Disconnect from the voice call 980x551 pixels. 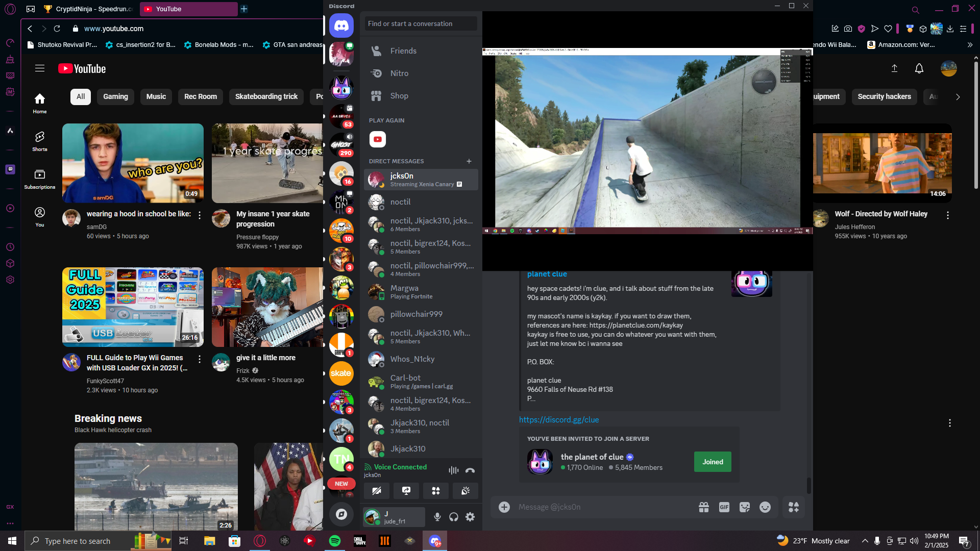[470, 470]
